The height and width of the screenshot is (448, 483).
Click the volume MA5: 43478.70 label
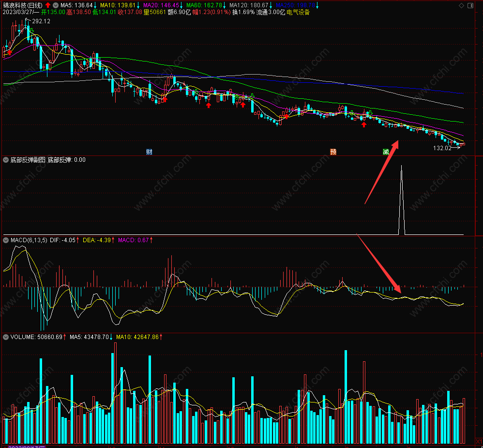pyautogui.click(x=89, y=337)
